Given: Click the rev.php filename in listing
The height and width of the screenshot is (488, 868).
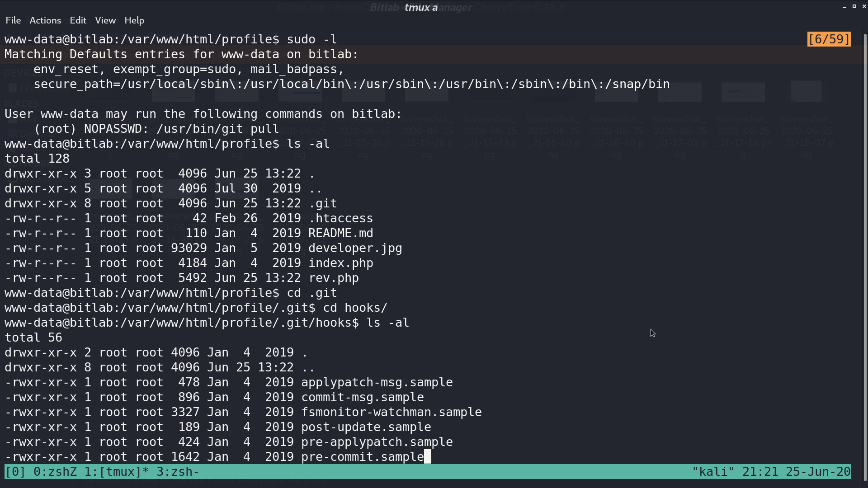Looking at the screenshot, I should coord(334,278).
